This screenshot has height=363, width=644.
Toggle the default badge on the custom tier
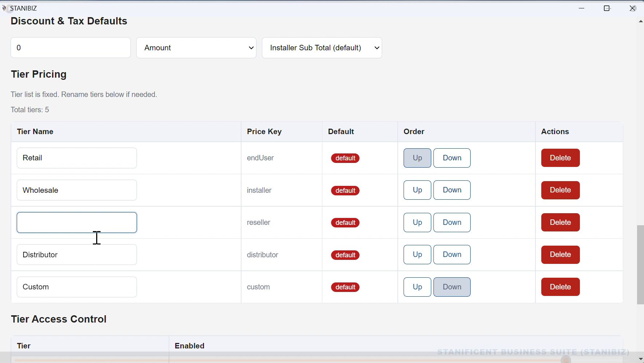[345, 287]
